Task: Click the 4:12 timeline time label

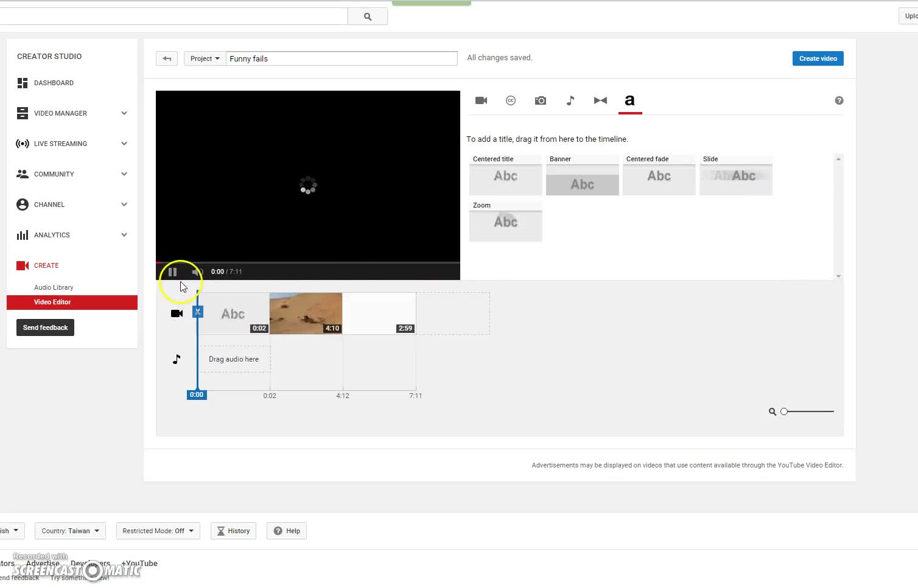Action: 343,396
